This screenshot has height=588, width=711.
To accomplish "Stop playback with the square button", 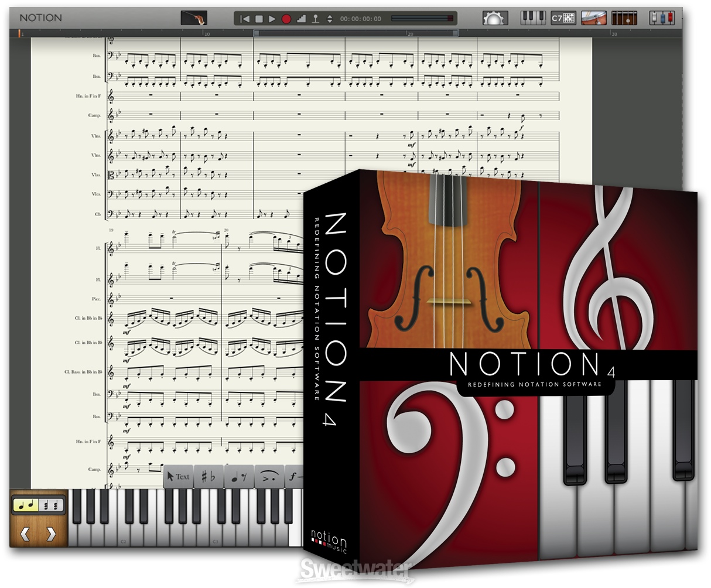I will [x=259, y=19].
